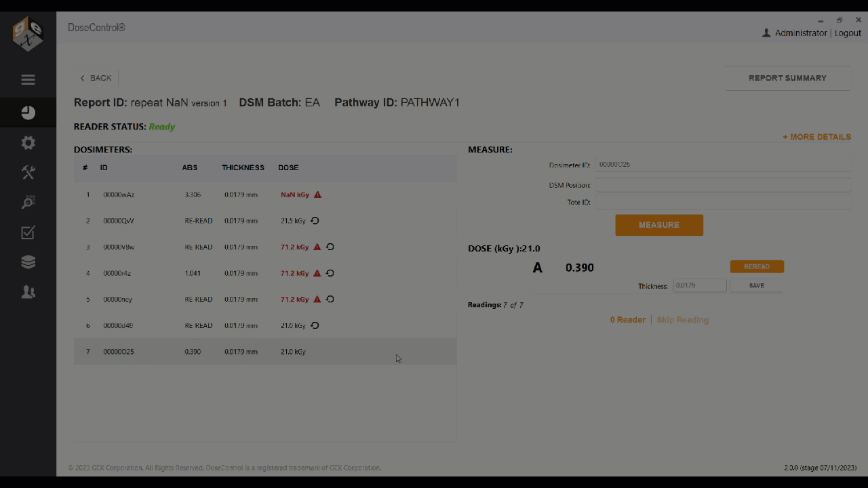
Task: Click the Thickness input field
Action: coord(699,286)
